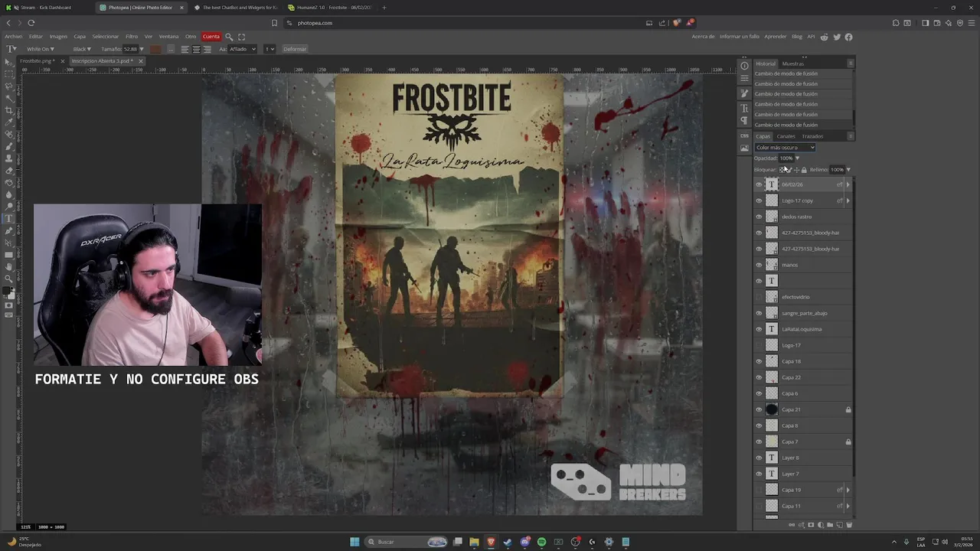Open the Character panel icon

pos(744,109)
